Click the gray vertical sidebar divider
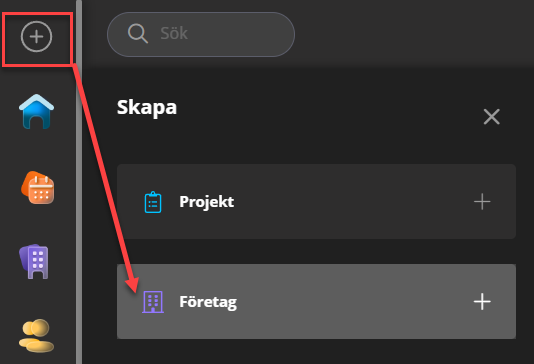 pos(79,182)
